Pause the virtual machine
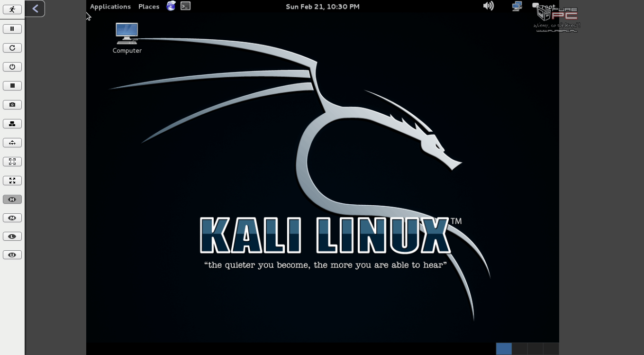Screen dimensions: 644x355 [x=12, y=28]
